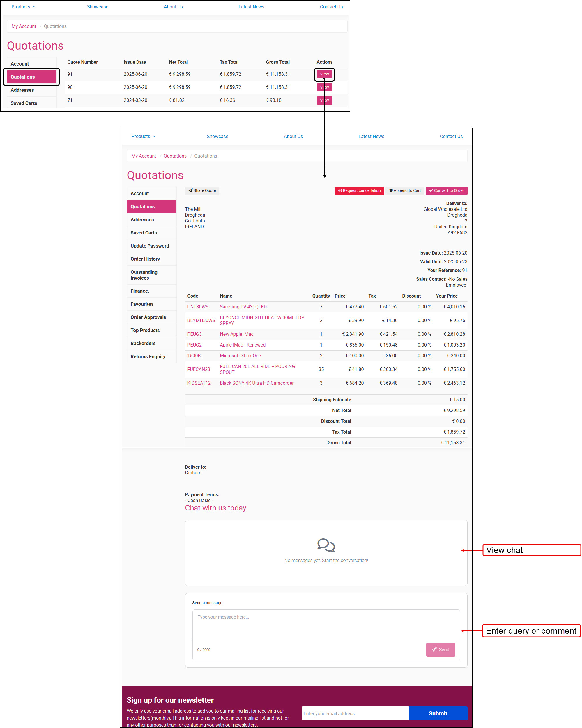This screenshot has height=728, width=582.
Task: Open Favourites in sidebar
Action: point(152,304)
